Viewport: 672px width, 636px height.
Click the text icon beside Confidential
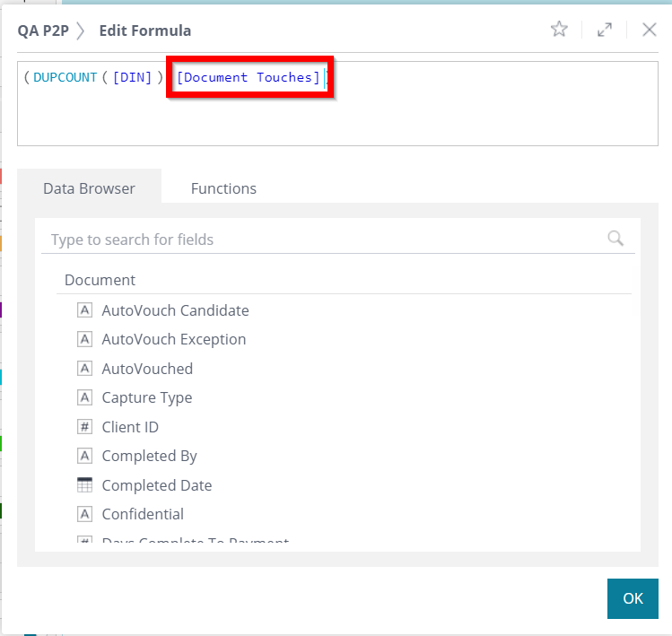(85, 514)
